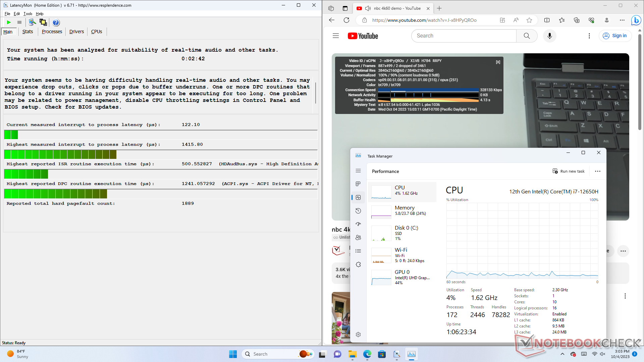Click the green Start monitoring play icon
Screen dimensions: 644x362
point(9,22)
